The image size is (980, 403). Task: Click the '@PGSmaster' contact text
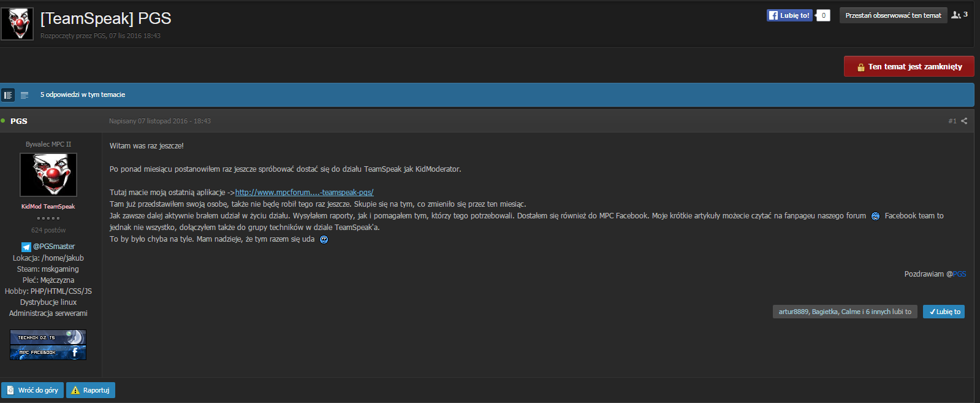pyautogui.click(x=54, y=247)
